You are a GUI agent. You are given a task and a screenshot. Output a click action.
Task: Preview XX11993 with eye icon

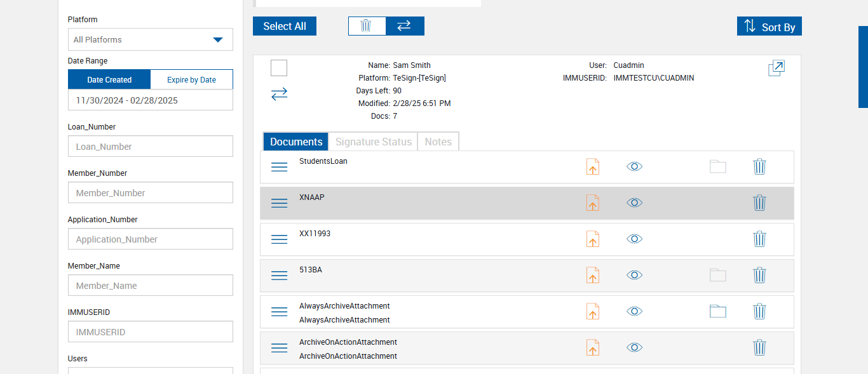pyautogui.click(x=635, y=239)
